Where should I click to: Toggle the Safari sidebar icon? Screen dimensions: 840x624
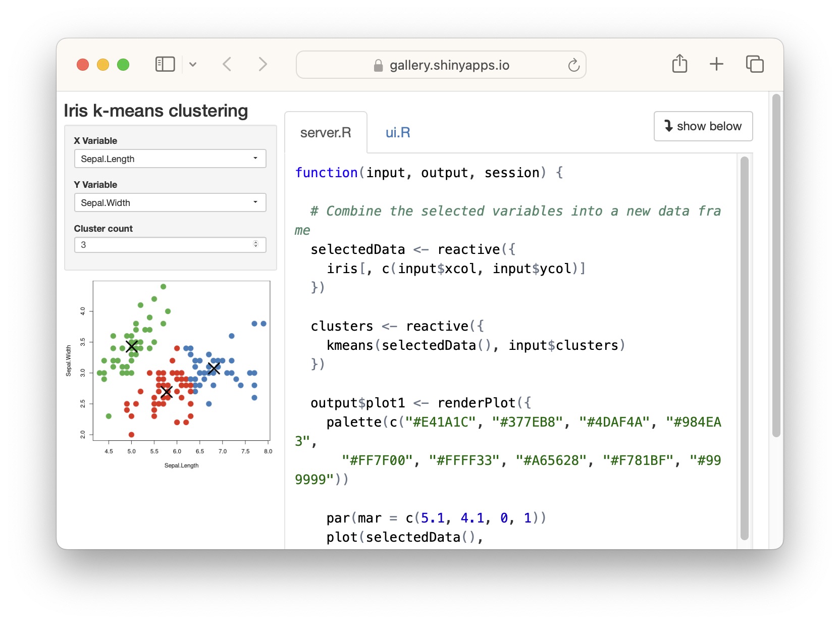point(165,65)
